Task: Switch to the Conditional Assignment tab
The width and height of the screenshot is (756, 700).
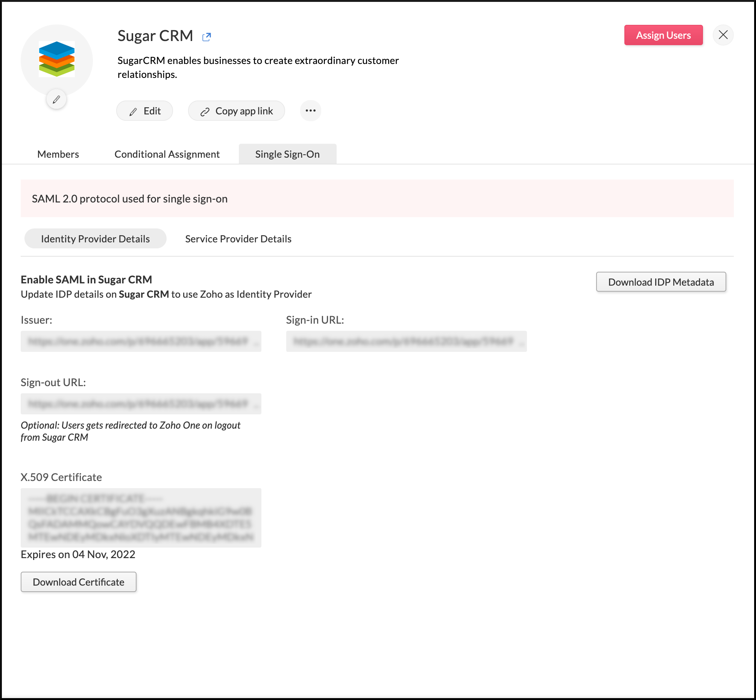Action: pos(167,154)
